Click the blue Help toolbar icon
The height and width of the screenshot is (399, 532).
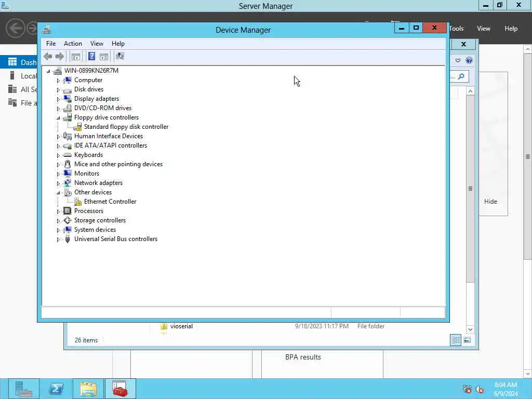click(x=91, y=56)
